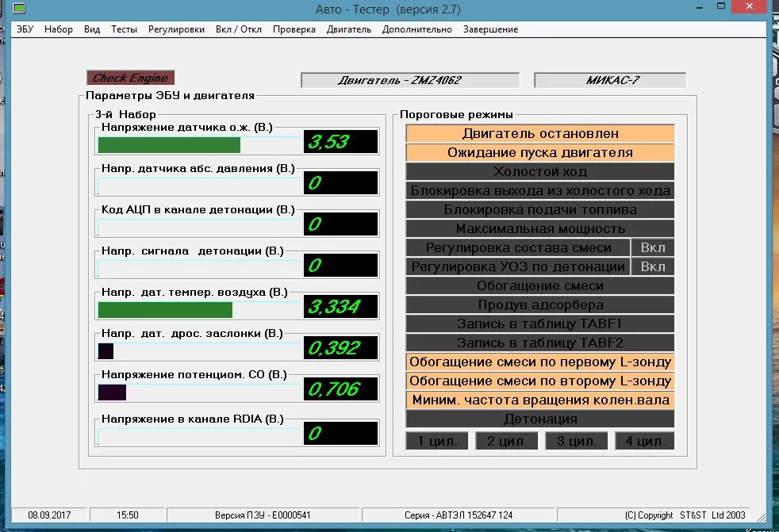This screenshot has height=532, width=779.
Task: Click the Регулировка состава смеси indicator
Action: pos(518,248)
